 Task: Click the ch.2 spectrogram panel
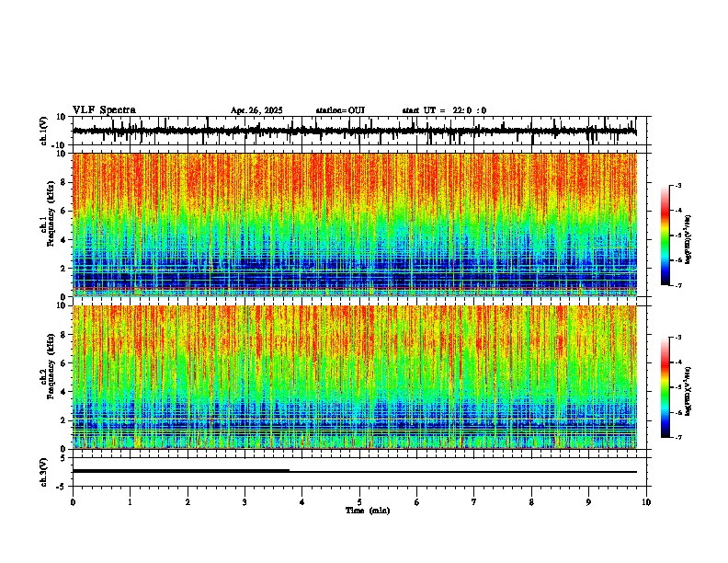point(354,377)
